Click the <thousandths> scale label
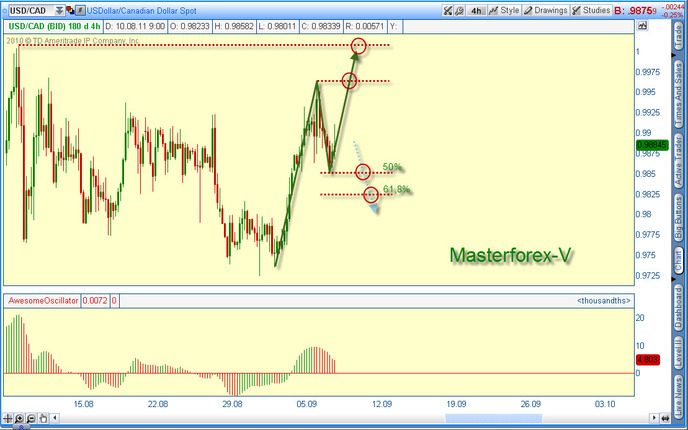 click(604, 301)
